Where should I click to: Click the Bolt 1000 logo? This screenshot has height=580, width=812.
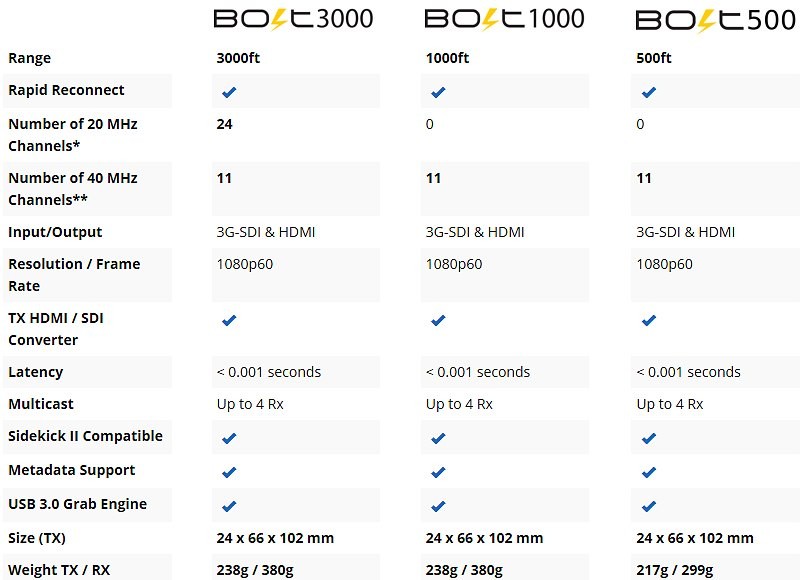pyautogui.click(x=504, y=19)
